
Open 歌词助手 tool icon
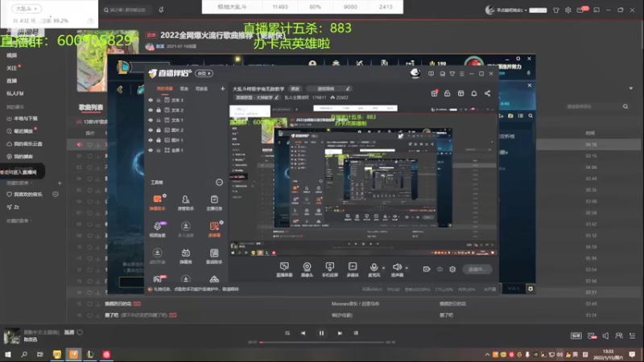click(x=214, y=256)
